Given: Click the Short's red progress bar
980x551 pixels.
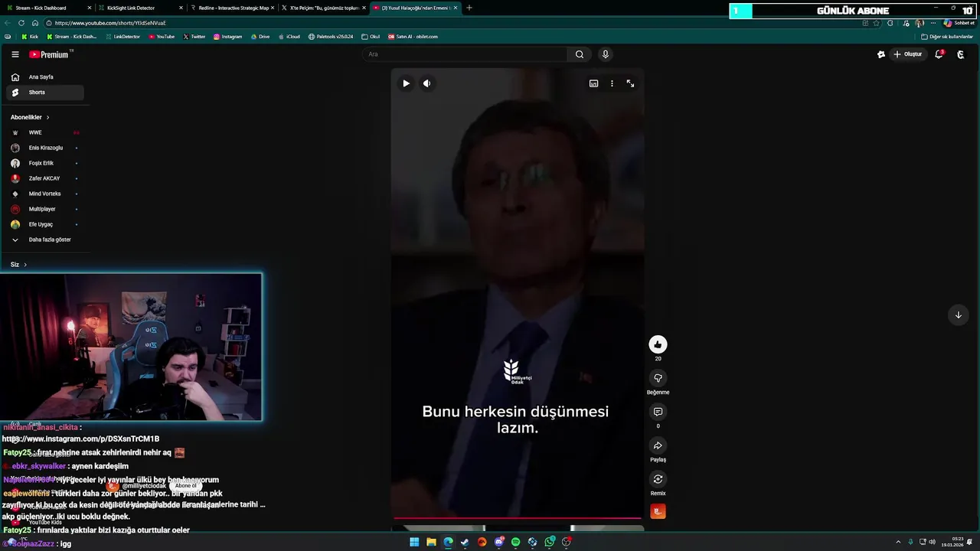Looking at the screenshot, I should click(518, 518).
